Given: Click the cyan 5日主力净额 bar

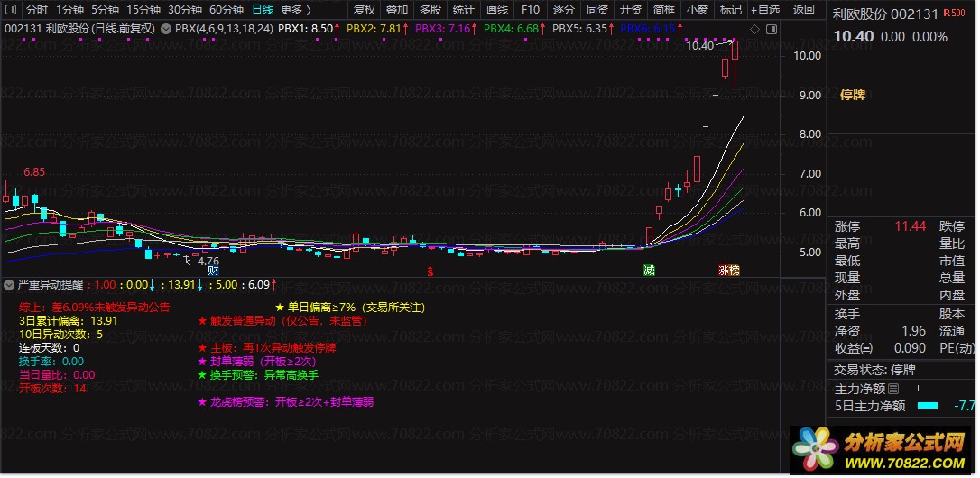Looking at the screenshot, I should (x=928, y=406).
